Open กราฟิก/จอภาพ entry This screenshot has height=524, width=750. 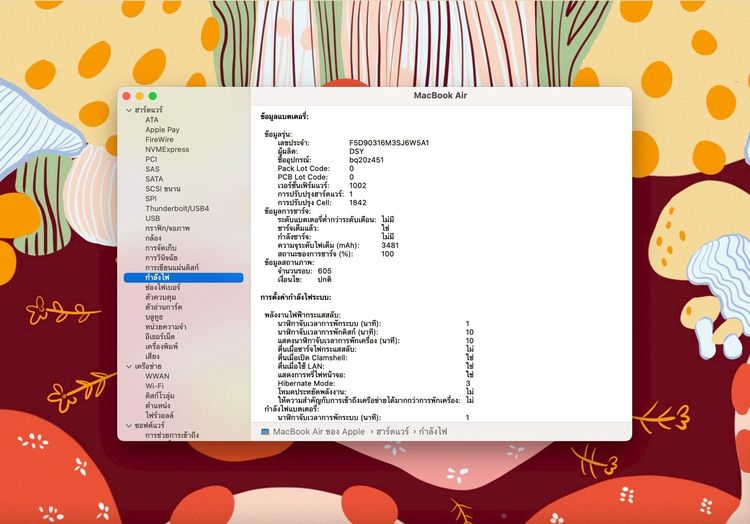coord(167,228)
